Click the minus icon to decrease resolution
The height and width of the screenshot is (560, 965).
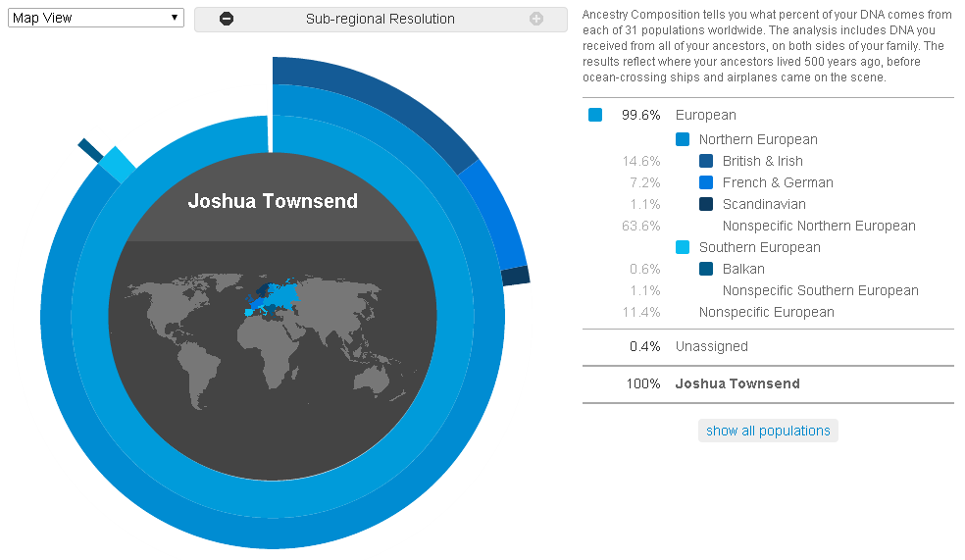coord(227,19)
